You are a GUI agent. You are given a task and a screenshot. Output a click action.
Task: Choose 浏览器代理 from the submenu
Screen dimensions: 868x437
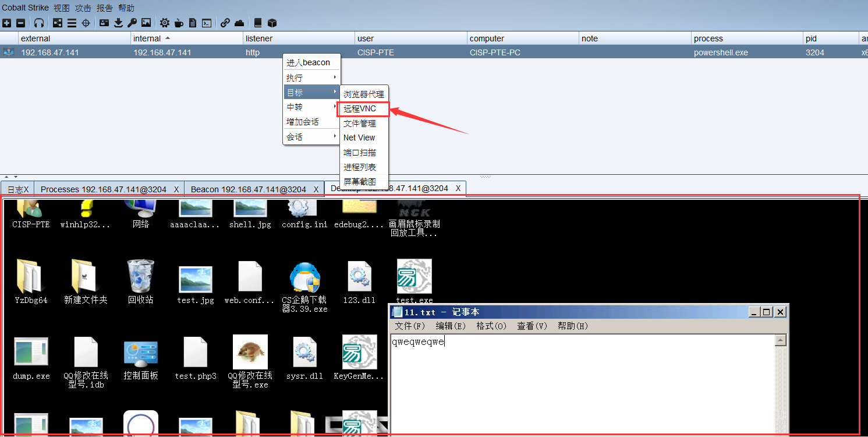tap(364, 94)
